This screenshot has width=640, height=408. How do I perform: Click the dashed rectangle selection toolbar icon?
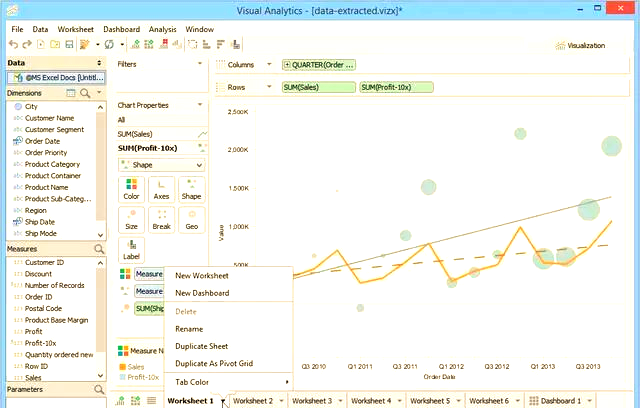pyautogui.click(x=193, y=44)
